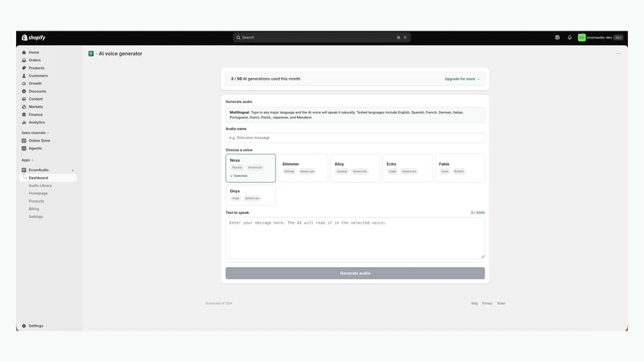Click the Online Store icon
The height and width of the screenshot is (362, 644).
[x=24, y=141]
